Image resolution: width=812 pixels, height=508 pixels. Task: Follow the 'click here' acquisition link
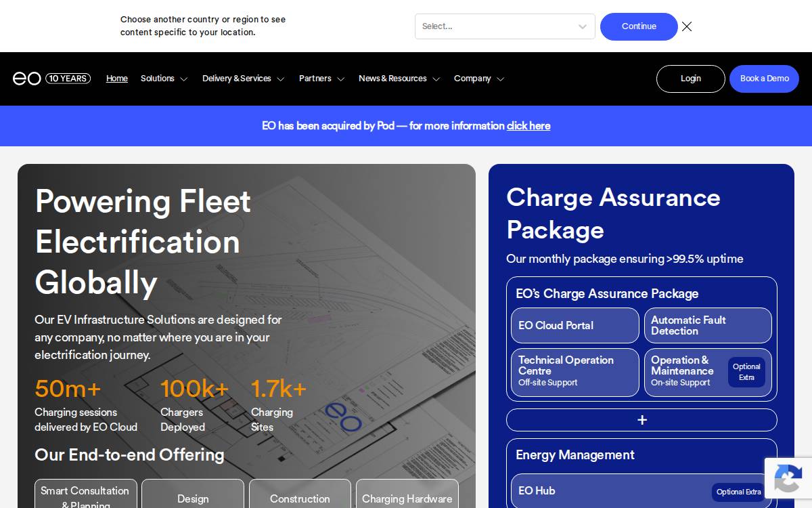(528, 126)
